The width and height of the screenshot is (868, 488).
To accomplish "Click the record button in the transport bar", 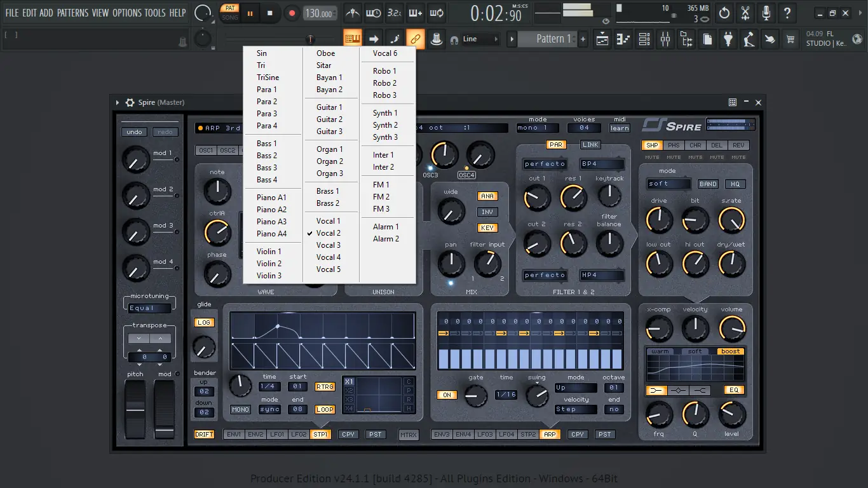I will click(292, 13).
